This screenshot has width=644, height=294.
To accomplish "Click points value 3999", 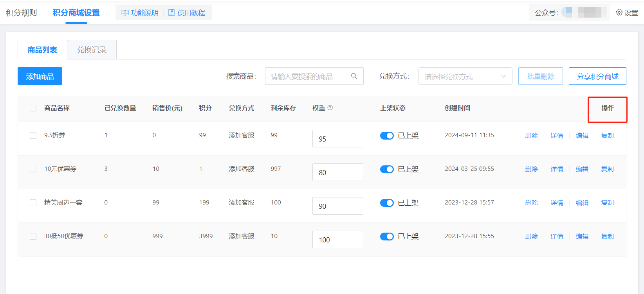I will (206, 236).
